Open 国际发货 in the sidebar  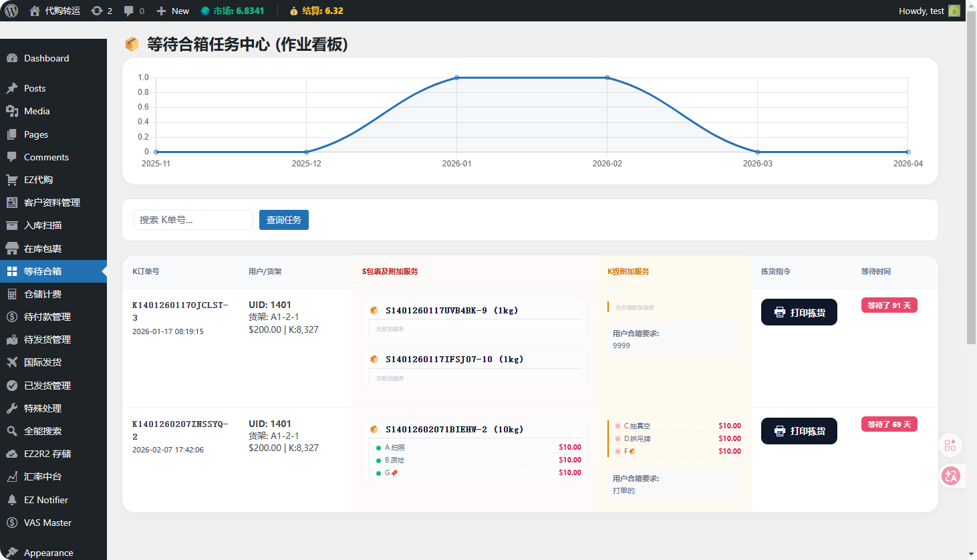[43, 362]
